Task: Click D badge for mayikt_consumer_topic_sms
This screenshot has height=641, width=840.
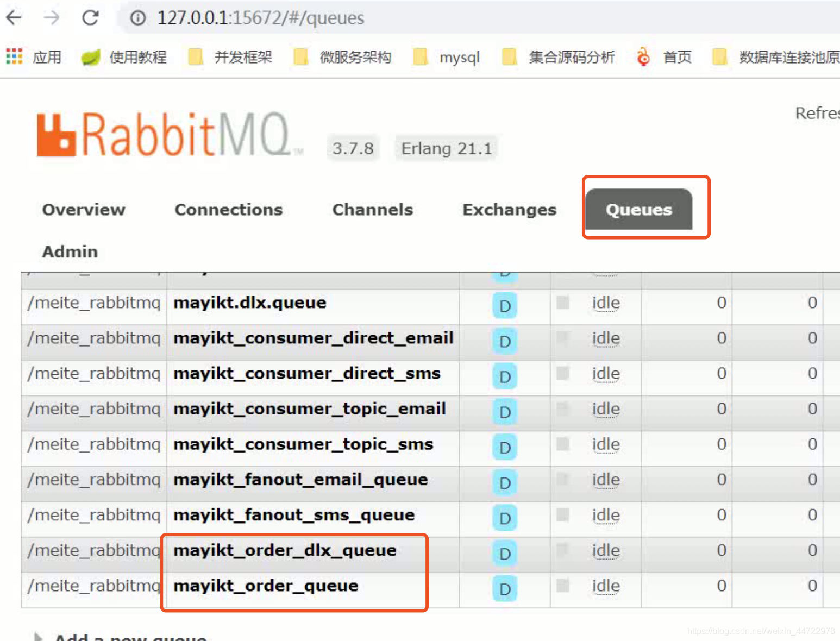Action: [505, 447]
